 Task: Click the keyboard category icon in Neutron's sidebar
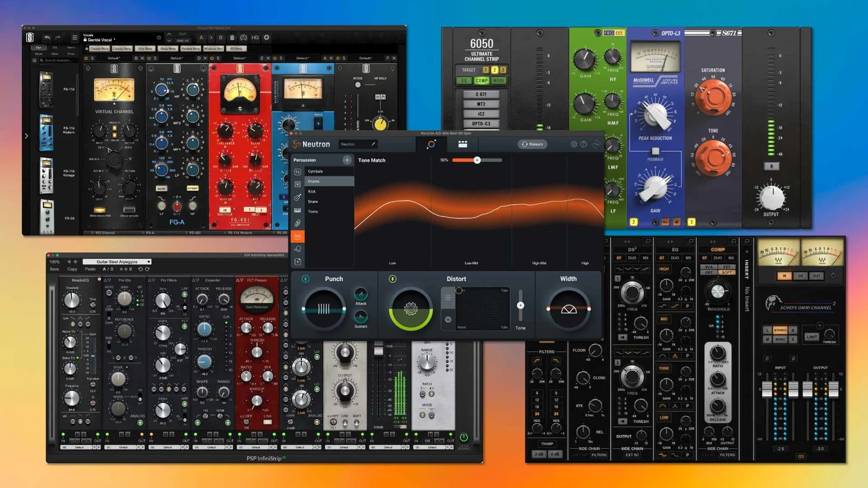pyautogui.click(x=297, y=210)
